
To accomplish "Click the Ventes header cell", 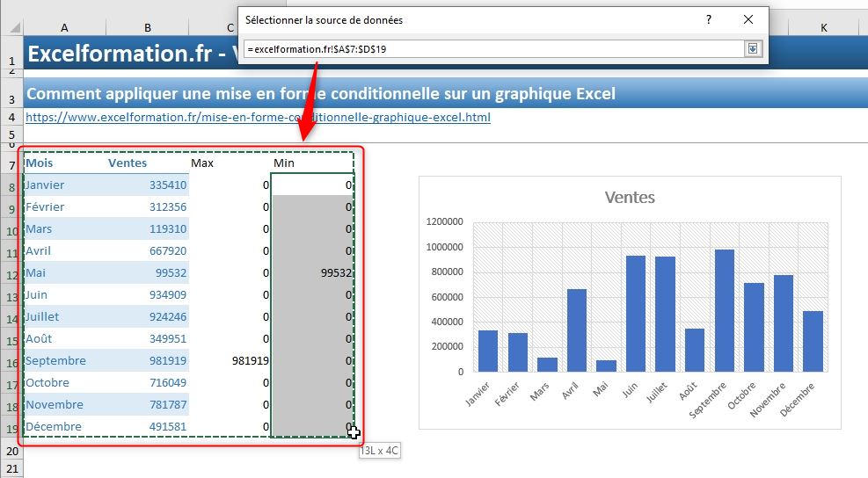I will pyautogui.click(x=147, y=163).
